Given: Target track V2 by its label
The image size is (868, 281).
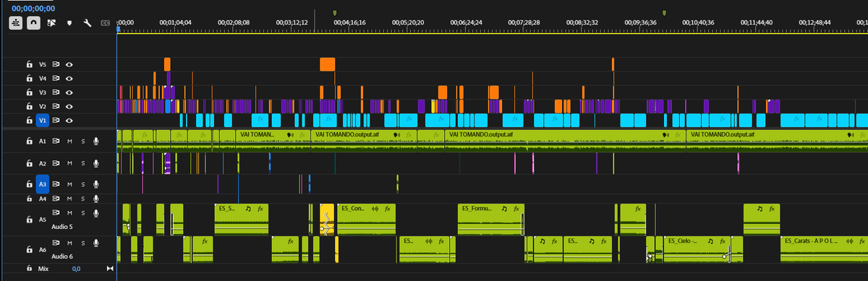Looking at the screenshot, I should (43, 106).
